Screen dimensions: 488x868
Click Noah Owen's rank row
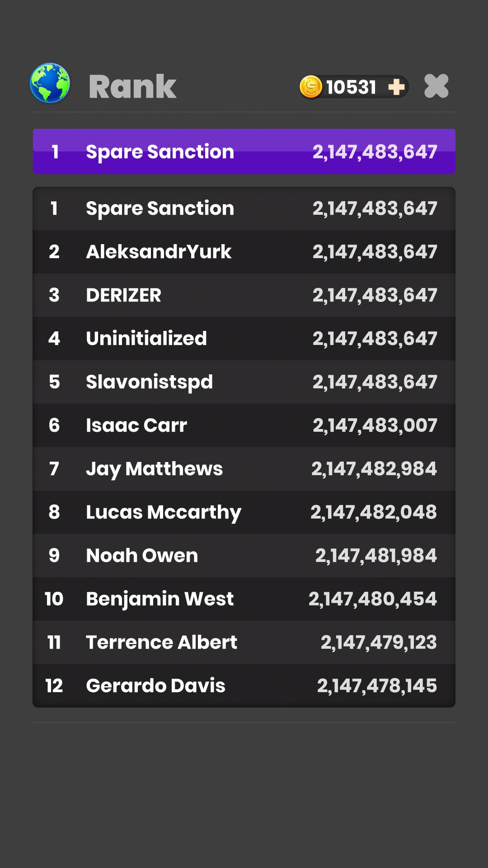[244, 556]
